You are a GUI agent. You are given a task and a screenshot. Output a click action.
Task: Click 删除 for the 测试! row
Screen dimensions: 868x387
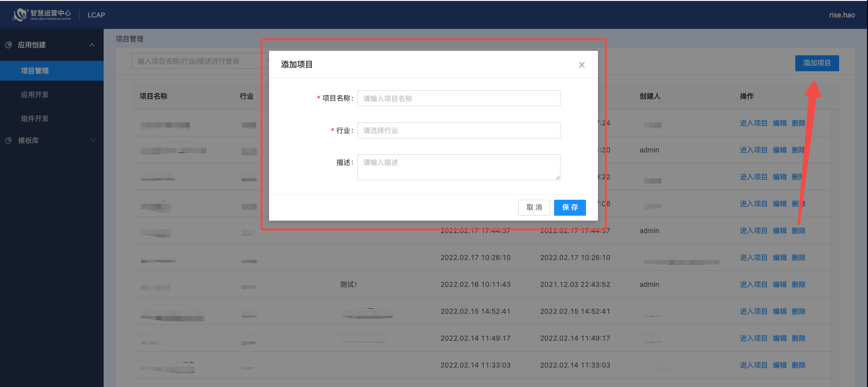point(799,284)
